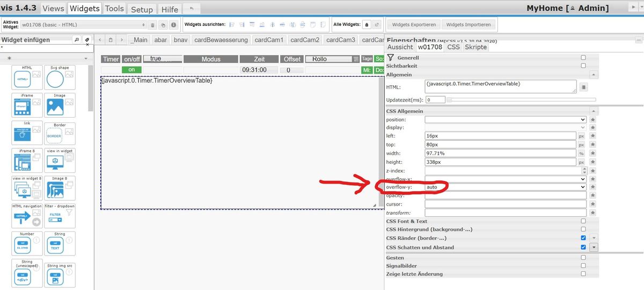Viewport: 644px width, 290px height.
Task: Show info for the active widget
Action: click(x=173, y=25)
